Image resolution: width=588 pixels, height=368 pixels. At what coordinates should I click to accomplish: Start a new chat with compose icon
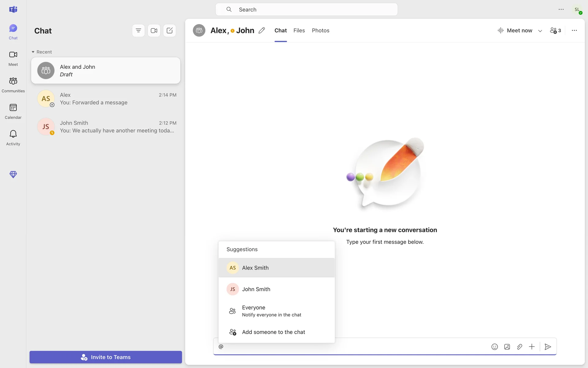pos(169,30)
